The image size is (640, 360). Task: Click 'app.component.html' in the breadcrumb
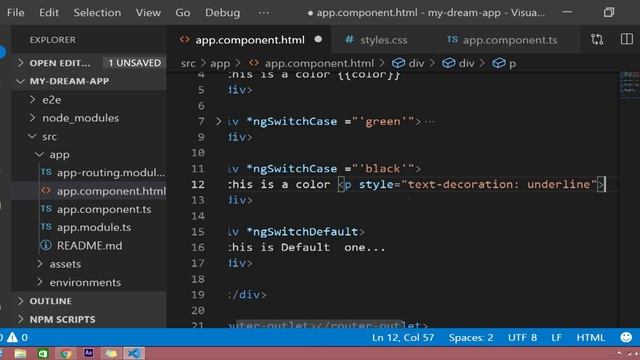point(319,63)
